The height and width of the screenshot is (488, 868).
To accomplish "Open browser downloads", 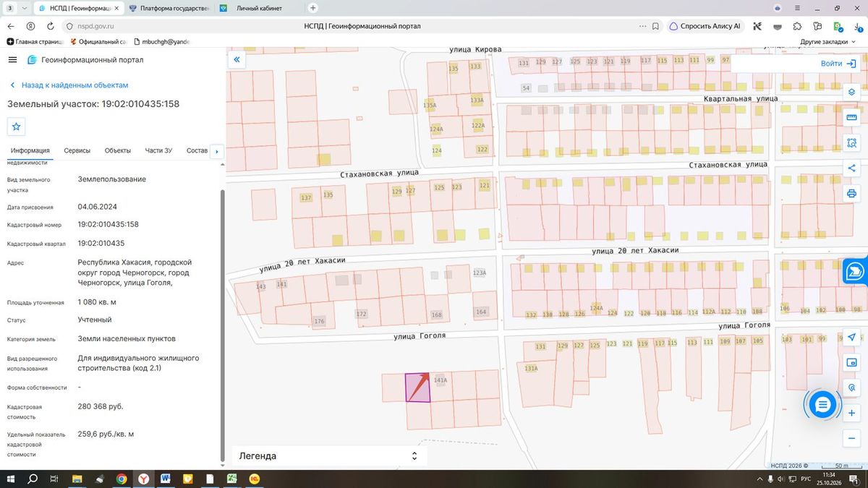I will 857,26.
